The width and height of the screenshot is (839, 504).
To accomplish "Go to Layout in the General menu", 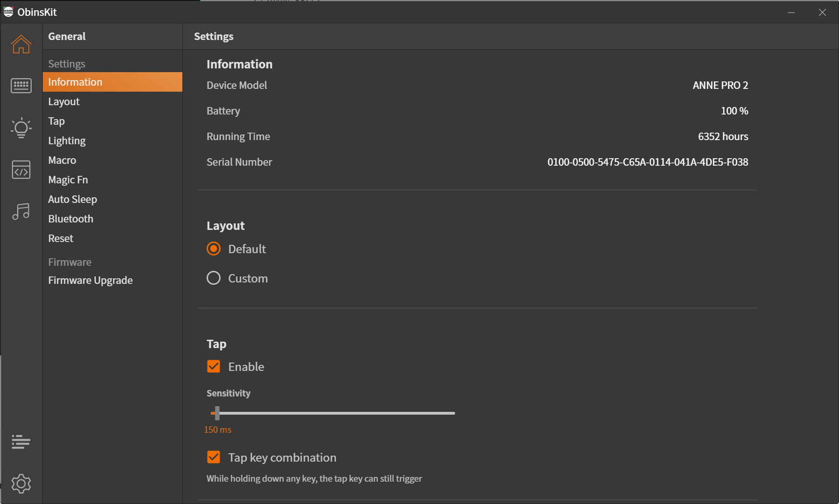I will click(x=113, y=101).
